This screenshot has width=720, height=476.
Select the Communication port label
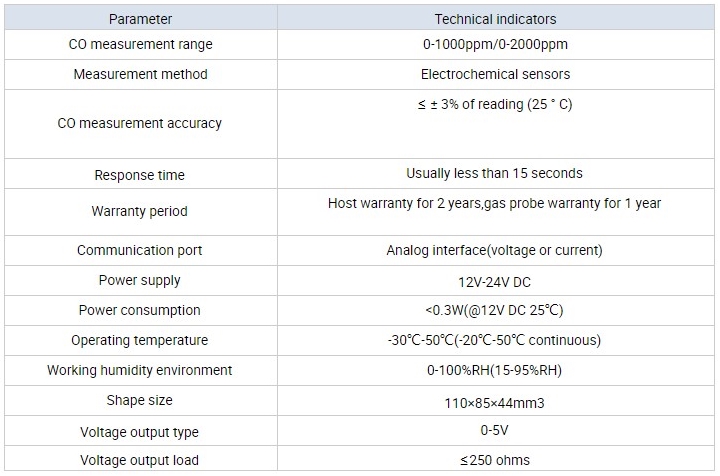(140, 251)
